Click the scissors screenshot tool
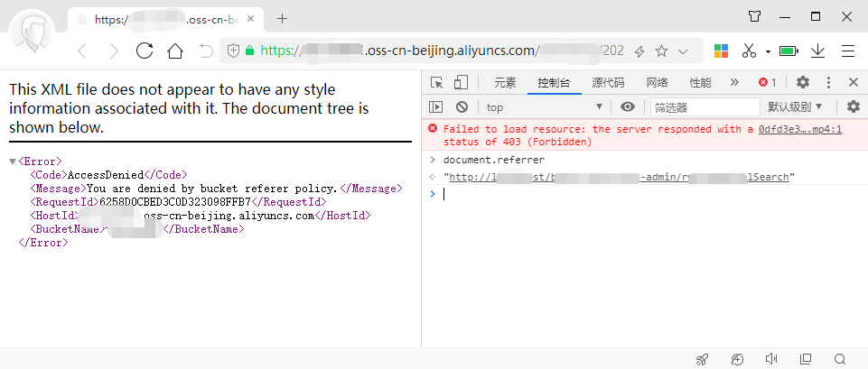Image resolution: width=868 pixels, height=369 pixels. point(749,51)
